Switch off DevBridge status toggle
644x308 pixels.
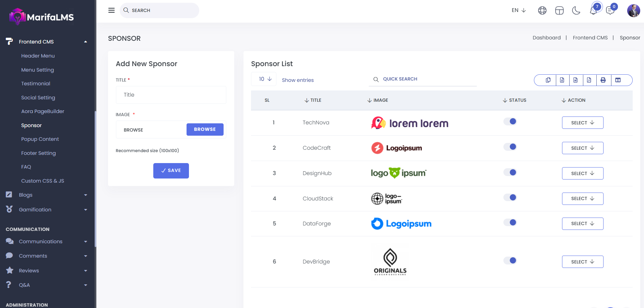510,261
